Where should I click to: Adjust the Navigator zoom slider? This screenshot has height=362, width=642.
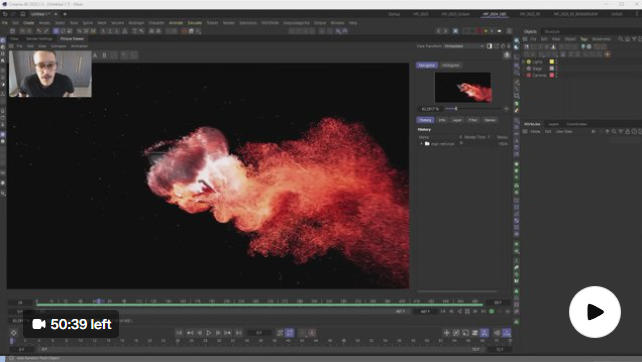click(x=456, y=109)
